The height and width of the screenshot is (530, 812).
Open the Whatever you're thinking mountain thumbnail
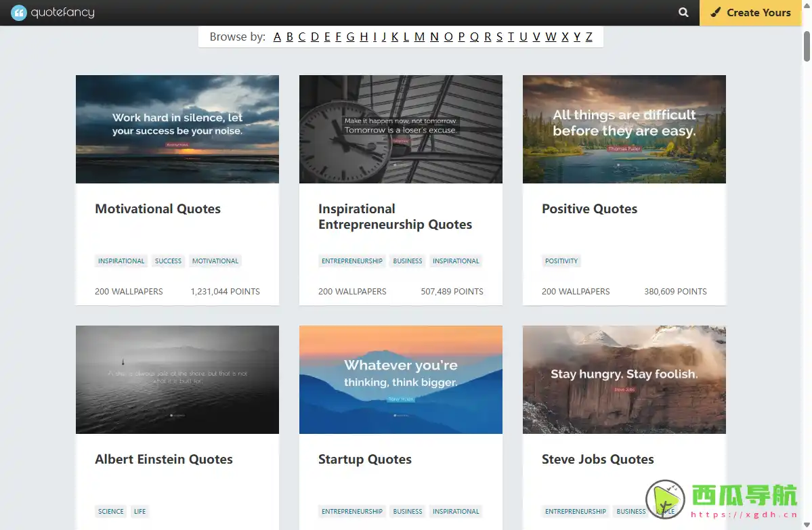tap(401, 380)
